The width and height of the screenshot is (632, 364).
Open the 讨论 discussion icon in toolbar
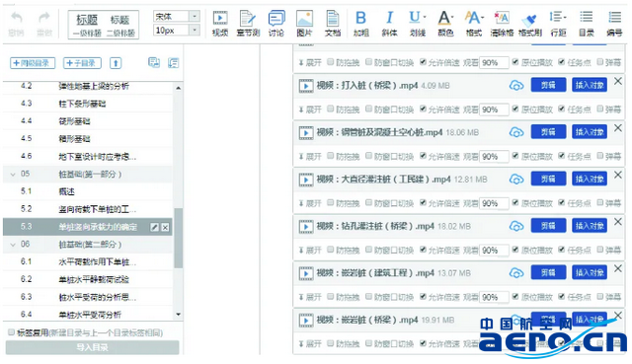coord(276,24)
